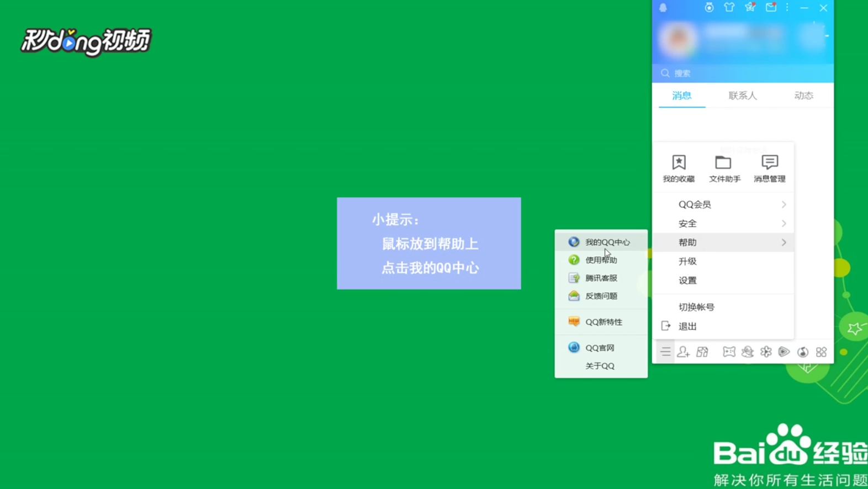Click the blurred profile avatar
The image size is (868, 489).
[678, 39]
